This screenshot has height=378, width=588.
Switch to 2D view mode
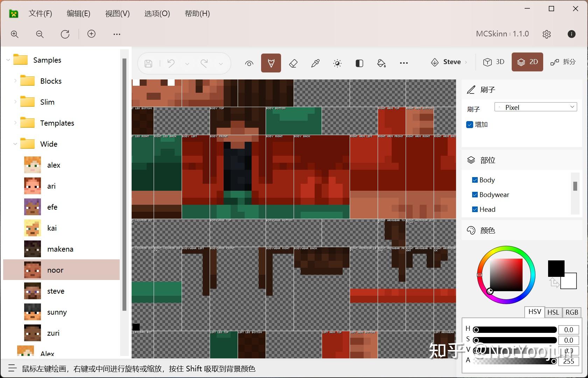point(527,62)
